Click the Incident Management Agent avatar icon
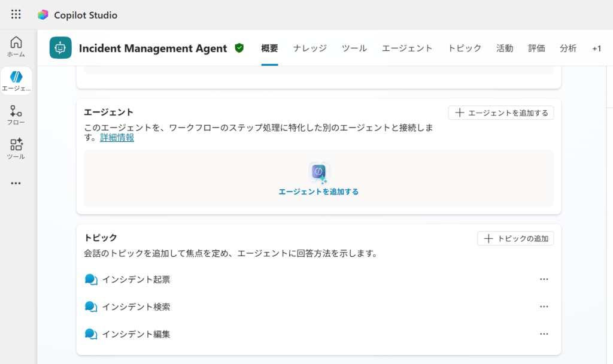The width and height of the screenshot is (613, 364). 60,48
